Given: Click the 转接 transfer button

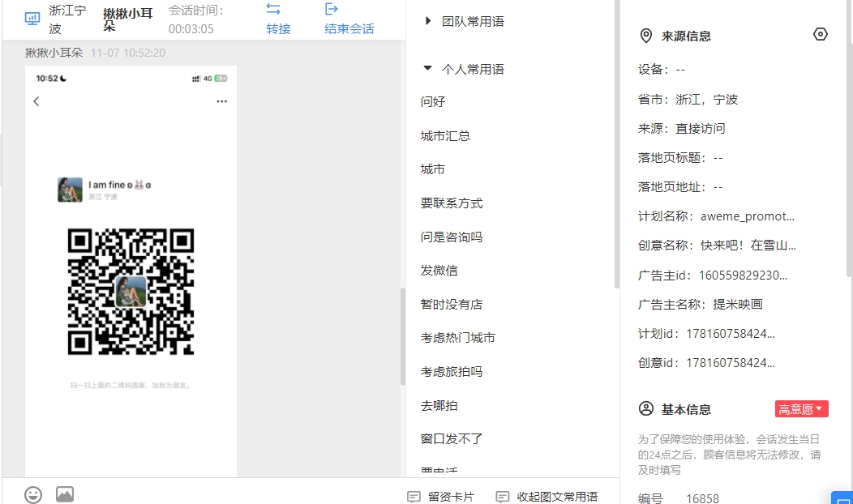Looking at the screenshot, I should coord(278,19).
